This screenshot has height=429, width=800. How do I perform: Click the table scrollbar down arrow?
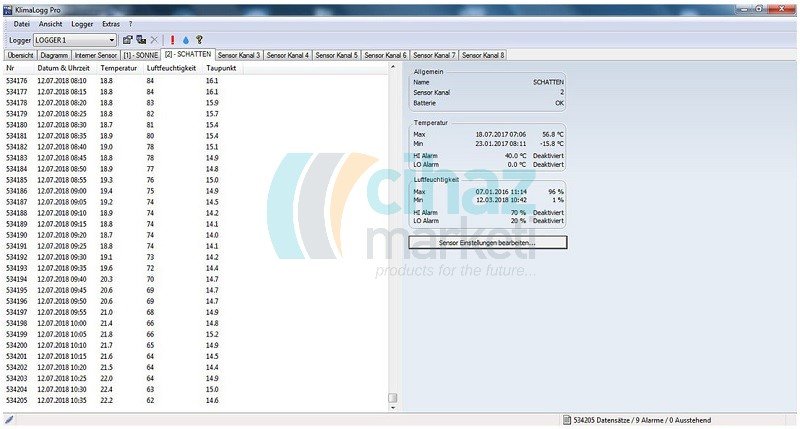coord(392,408)
